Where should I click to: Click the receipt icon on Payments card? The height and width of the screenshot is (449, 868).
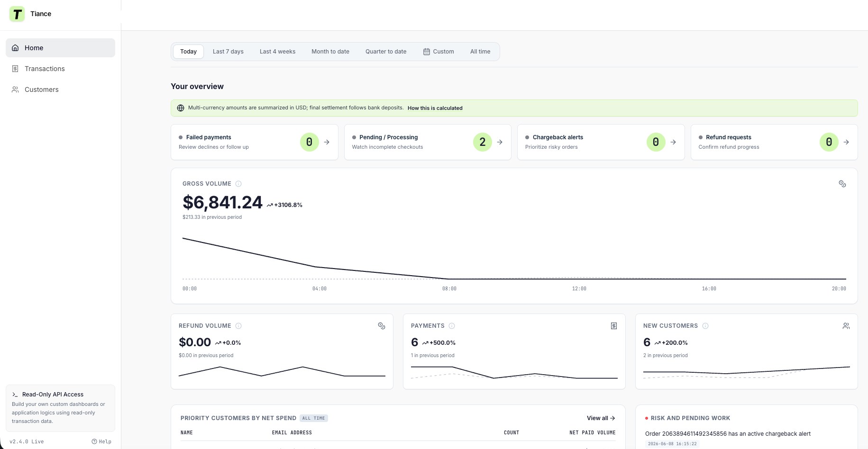614,326
